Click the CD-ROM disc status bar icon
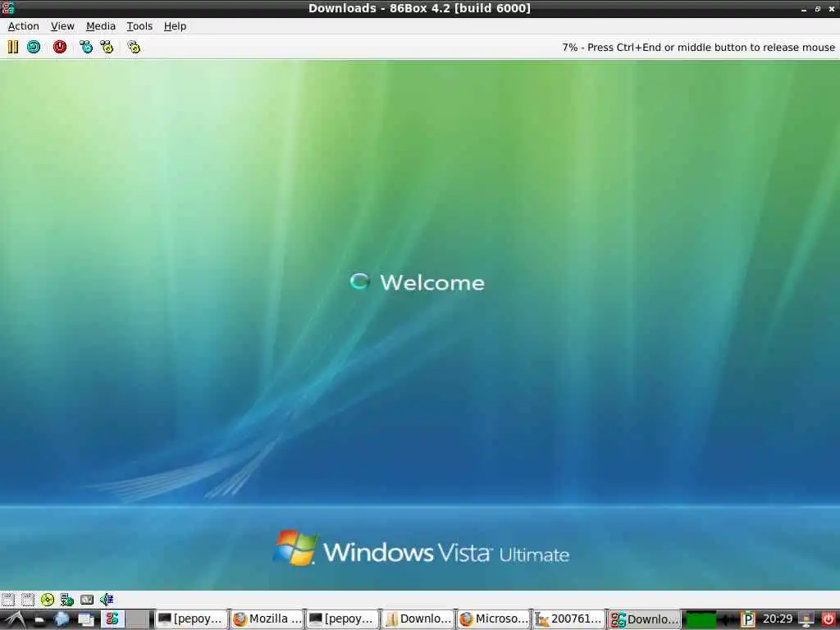Image resolution: width=840 pixels, height=630 pixels. (x=48, y=600)
